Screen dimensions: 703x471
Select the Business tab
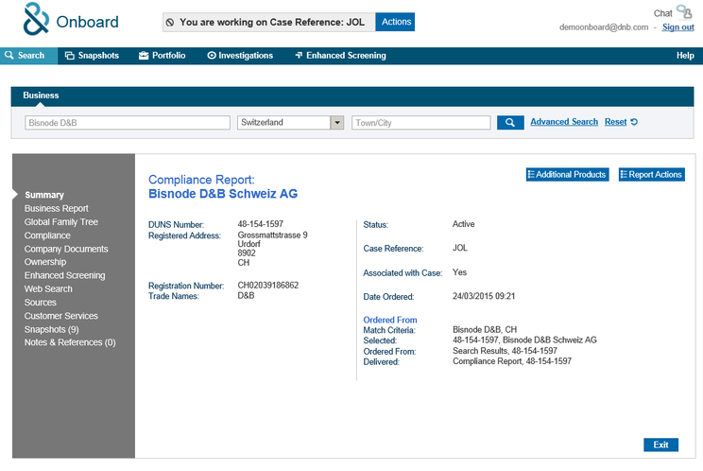pyautogui.click(x=41, y=95)
